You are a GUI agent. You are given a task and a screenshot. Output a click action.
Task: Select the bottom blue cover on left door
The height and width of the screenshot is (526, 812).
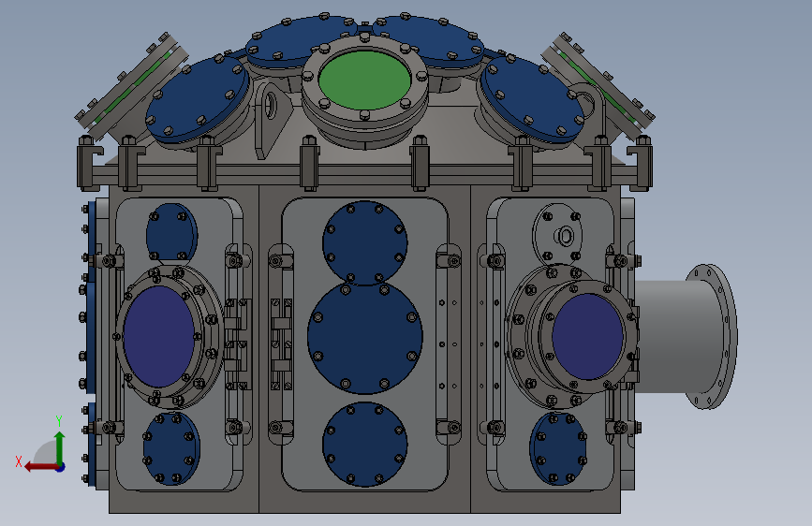click(171, 448)
